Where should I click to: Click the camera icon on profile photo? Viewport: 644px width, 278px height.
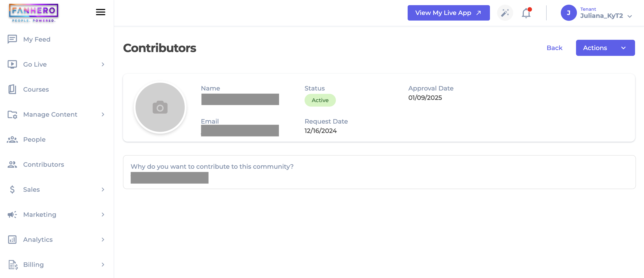160,107
